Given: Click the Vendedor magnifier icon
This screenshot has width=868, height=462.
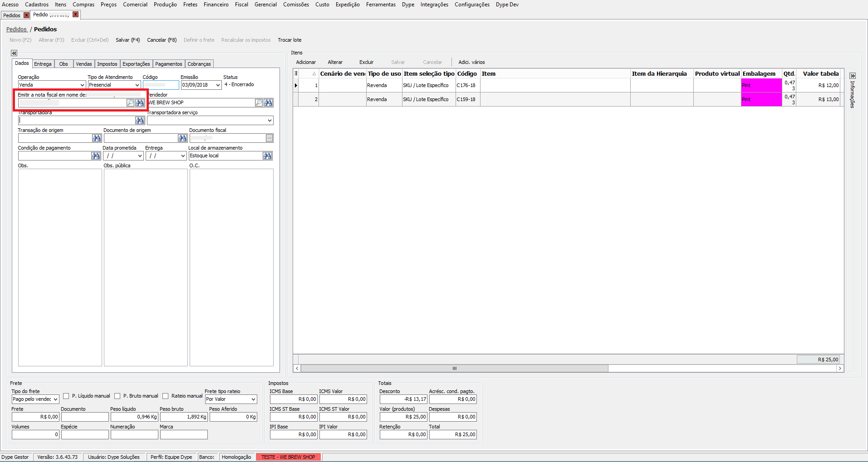Looking at the screenshot, I should (259, 103).
